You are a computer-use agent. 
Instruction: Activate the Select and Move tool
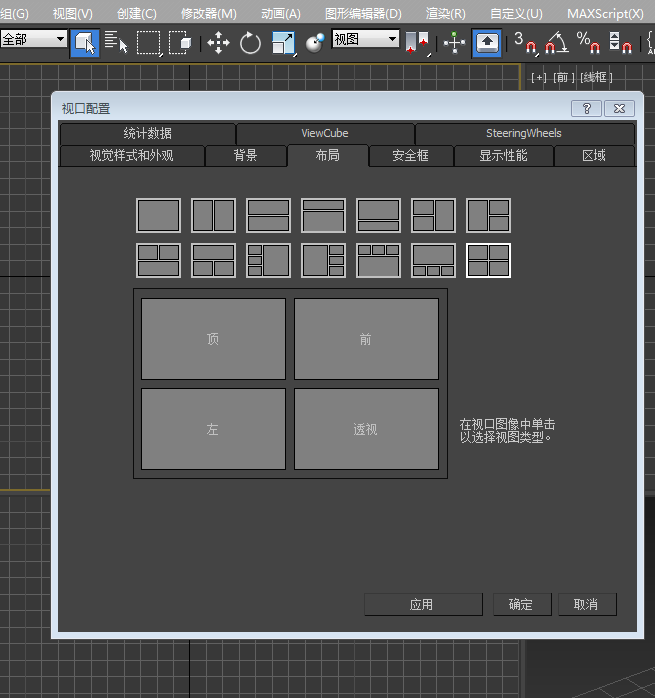pos(218,43)
